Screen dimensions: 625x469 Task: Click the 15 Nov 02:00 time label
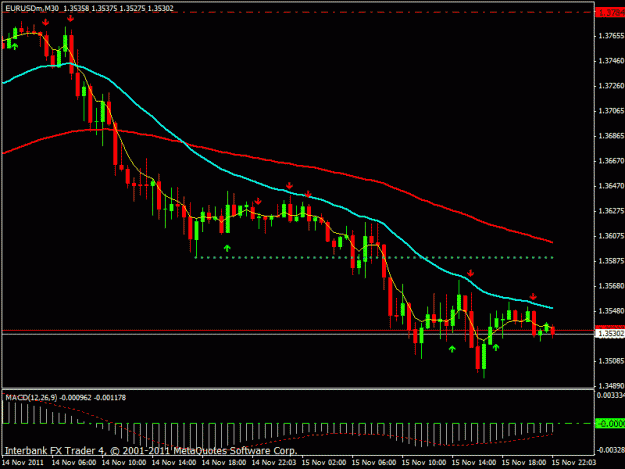pyautogui.click(x=324, y=463)
